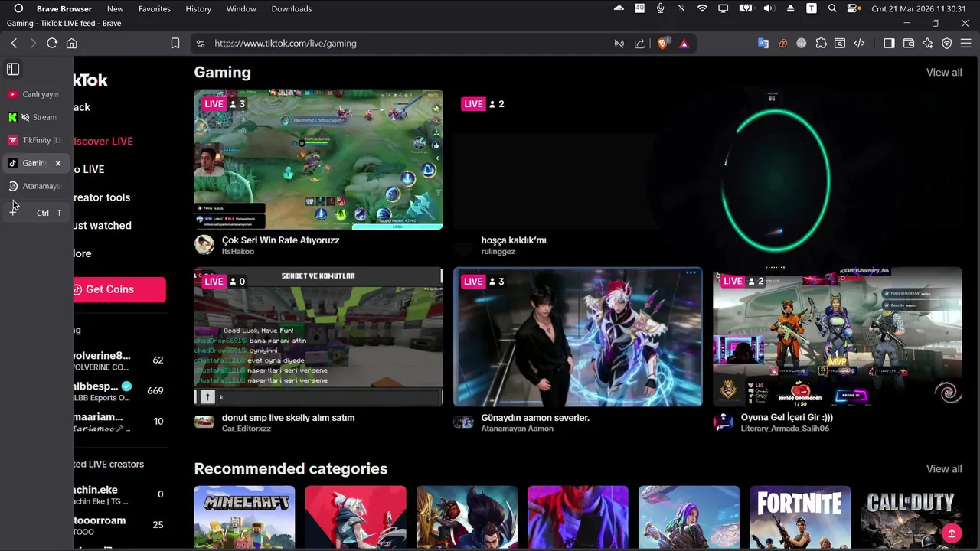Open Brave Rewards triangle icon
The height and width of the screenshot is (551, 980).
684,44
